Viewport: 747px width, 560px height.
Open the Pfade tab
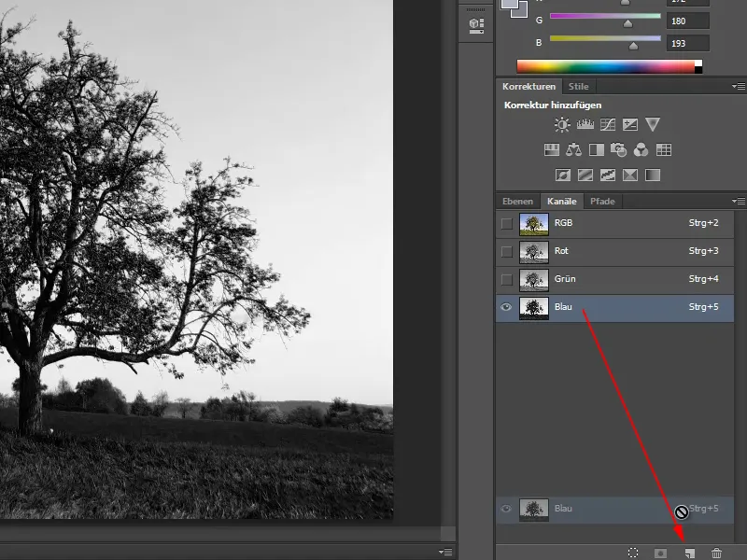pos(602,201)
